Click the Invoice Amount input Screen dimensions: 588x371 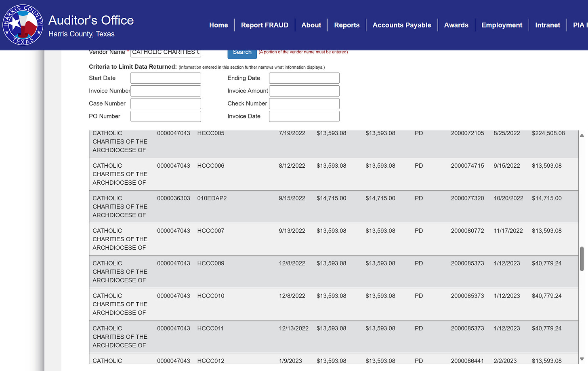coord(304,91)
